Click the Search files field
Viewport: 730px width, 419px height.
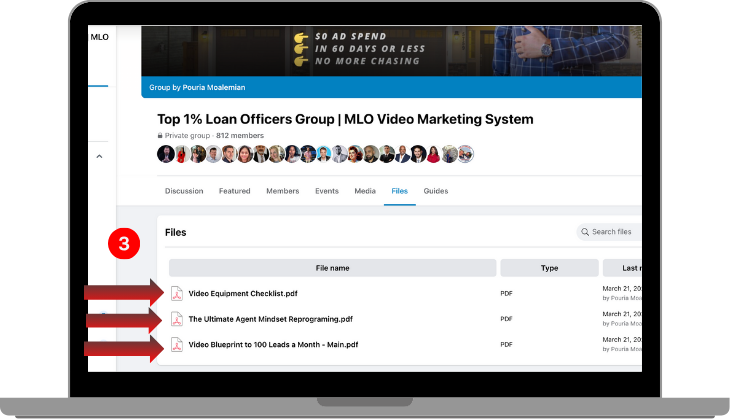coord(609,231)
